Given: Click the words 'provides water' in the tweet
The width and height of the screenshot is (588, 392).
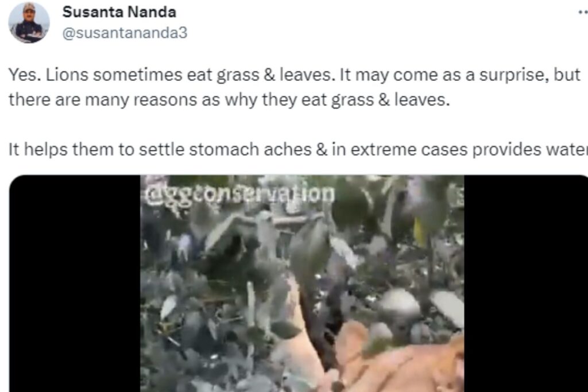Looking at the screenshot, I should point(530,150).
